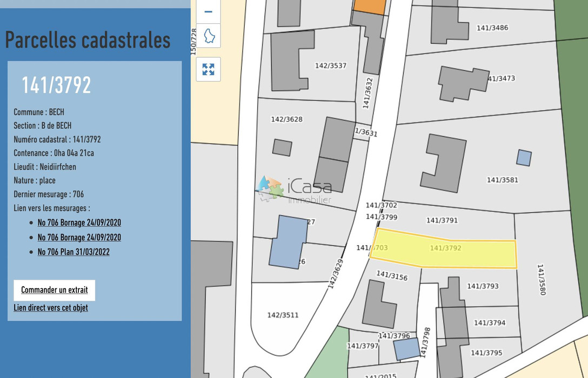
Task: Open the first No 706 Bornage 24/09/2020 link
Action: coord(79,222)
